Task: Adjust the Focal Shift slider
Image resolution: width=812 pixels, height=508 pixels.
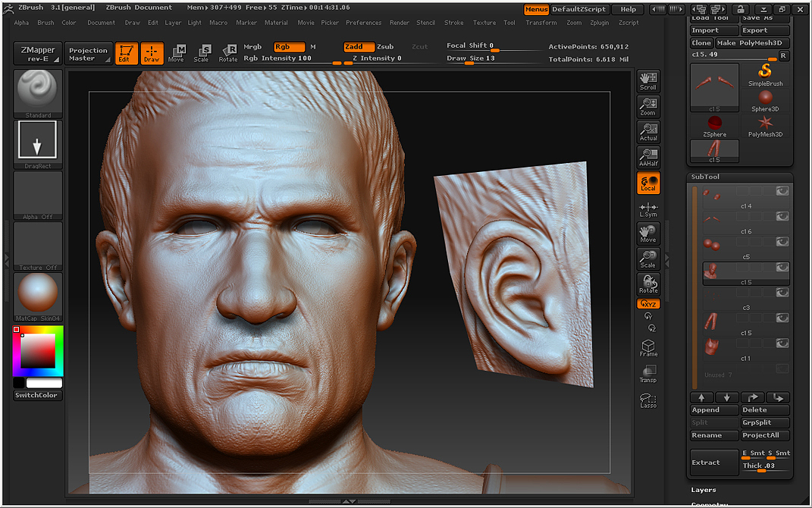Action: pyautogui.click(x=494, y=46)
